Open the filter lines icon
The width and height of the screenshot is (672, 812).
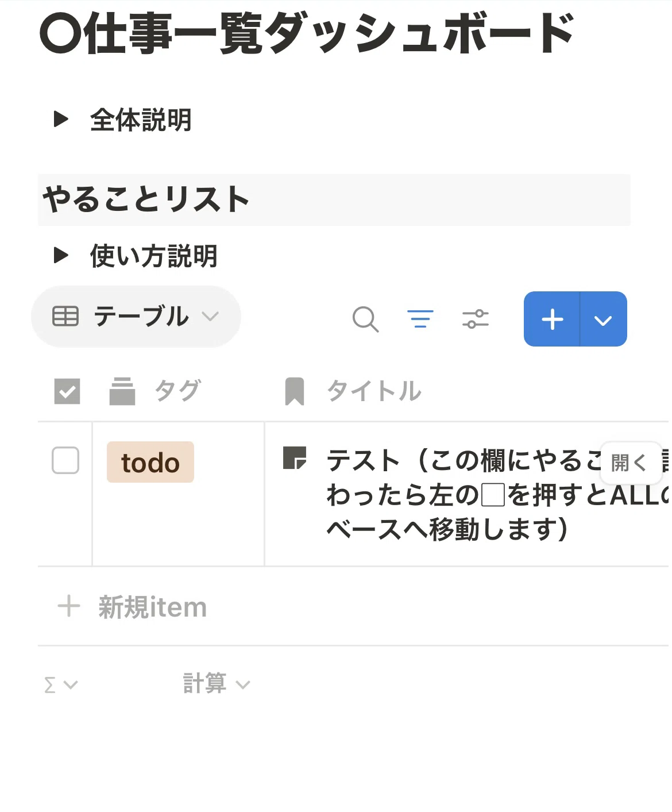(420, 319)
